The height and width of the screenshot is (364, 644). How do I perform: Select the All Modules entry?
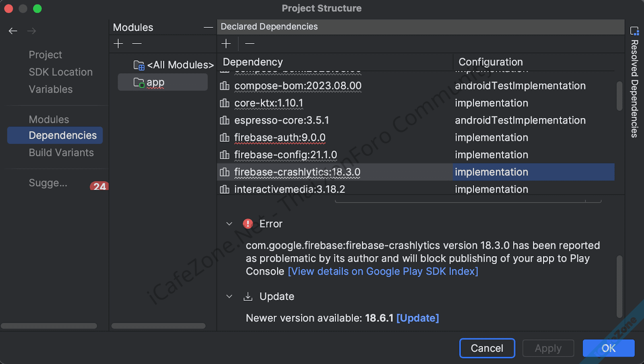click(x=180, y=65)
